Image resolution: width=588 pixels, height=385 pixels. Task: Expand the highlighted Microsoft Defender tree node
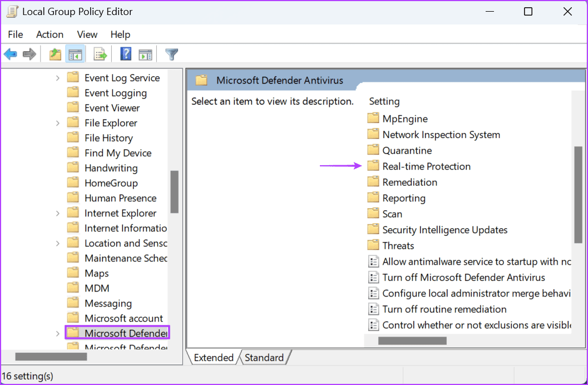(x=57, y=333)
